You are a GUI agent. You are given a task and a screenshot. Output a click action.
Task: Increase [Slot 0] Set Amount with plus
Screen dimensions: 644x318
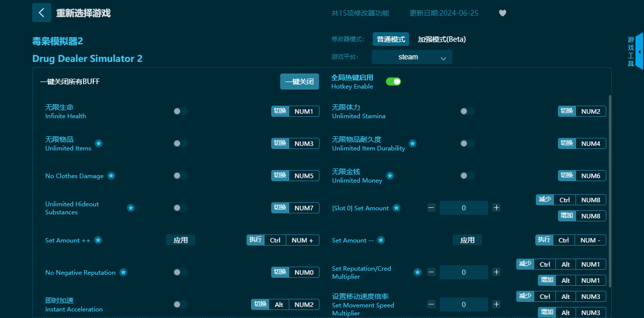(x=496, y=208)
